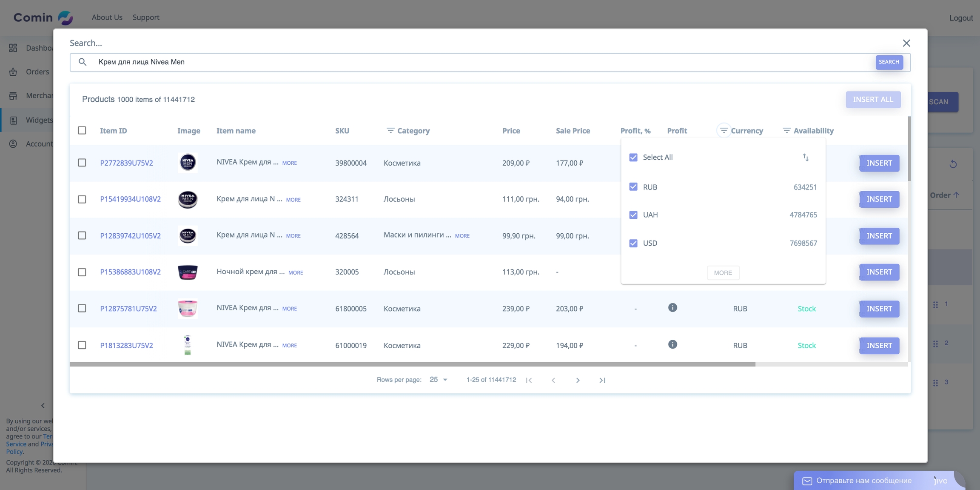This screenshot has height=490, width=980.
Task: Collapse the left sidebar with chevron
Action: click(43, 405)
